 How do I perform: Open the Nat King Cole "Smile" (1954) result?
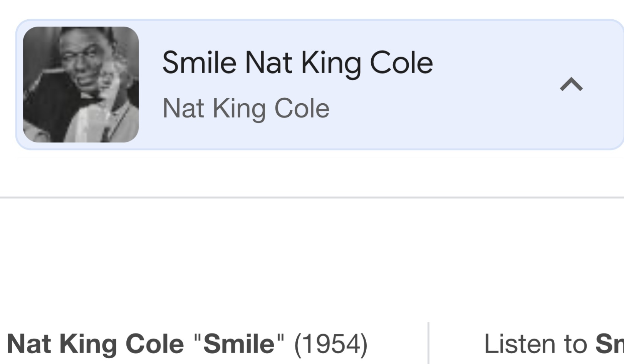[187, 344]
